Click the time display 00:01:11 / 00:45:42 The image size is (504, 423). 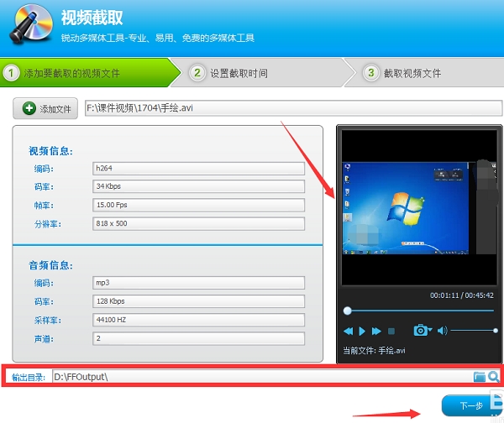[462, 295]
